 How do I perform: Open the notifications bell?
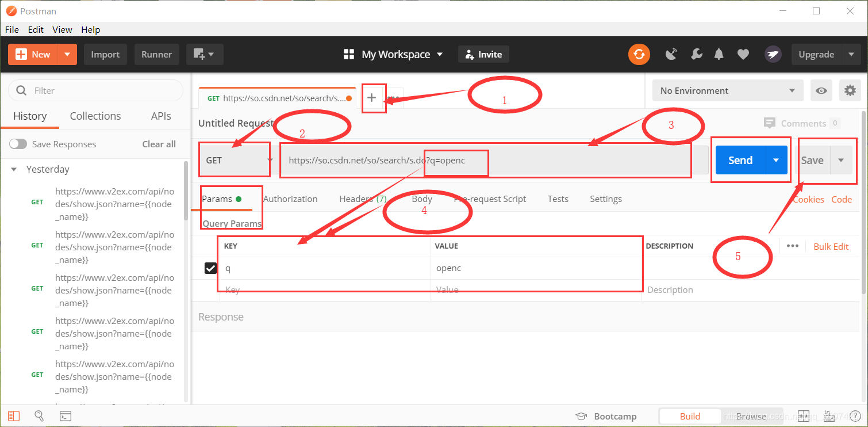point(719,55)
